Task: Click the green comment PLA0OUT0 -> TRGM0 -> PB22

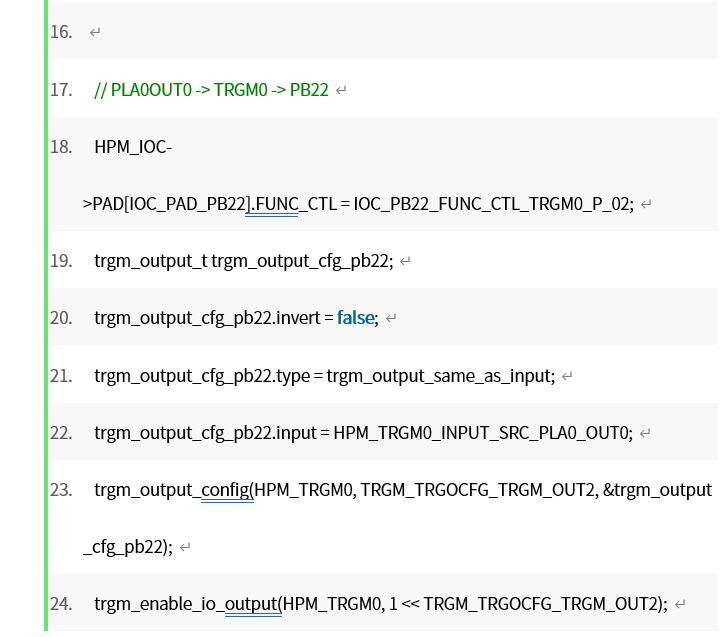Action: [211, 90]
